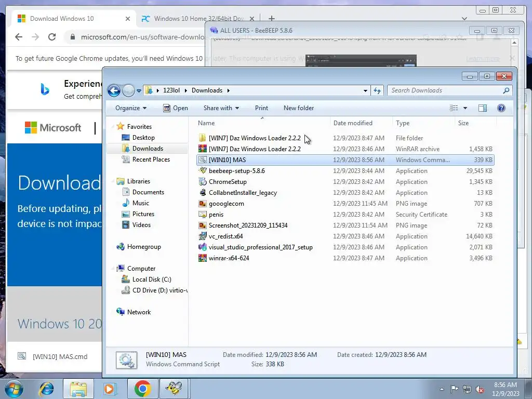Click the Explorer forward navigation button
This screenshot has height=399, width=532.
point(129,90)
